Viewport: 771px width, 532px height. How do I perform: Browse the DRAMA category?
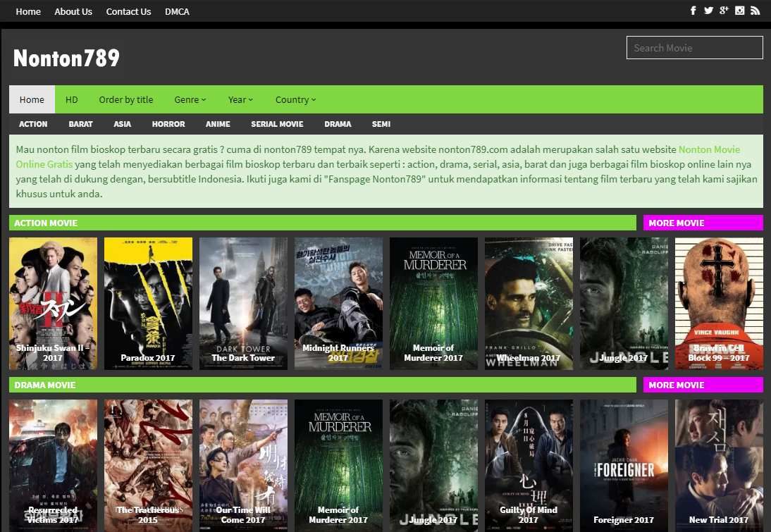click(338, 124)
